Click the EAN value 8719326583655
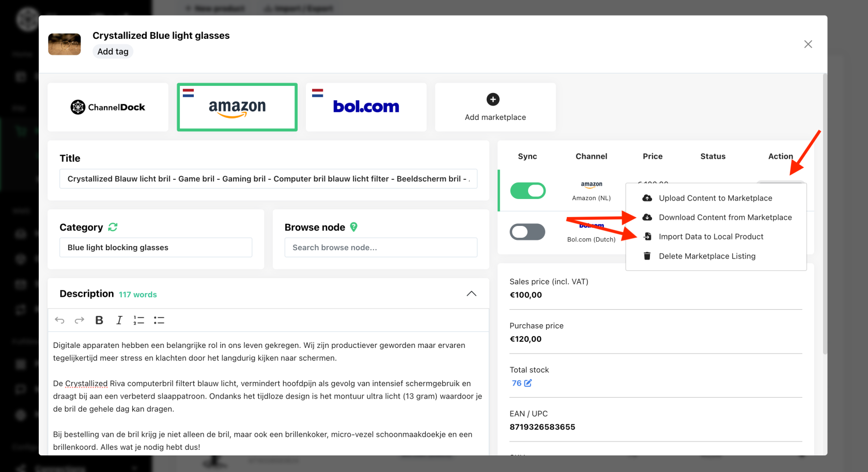The width and height of the screenshot is (868, 472). [x=542, y=427]
